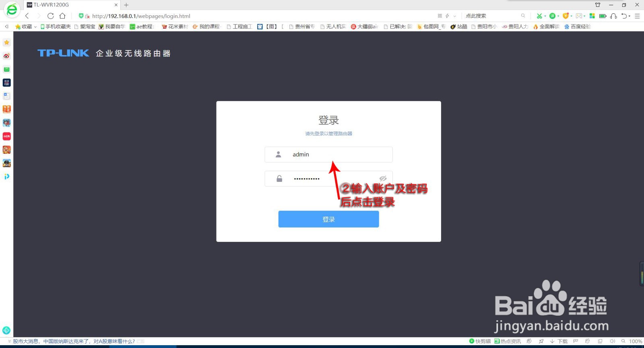Viewport: 644px width, 348px height.
Task: Open the 我要自学 bookmark
Action: tap(112, 27)
